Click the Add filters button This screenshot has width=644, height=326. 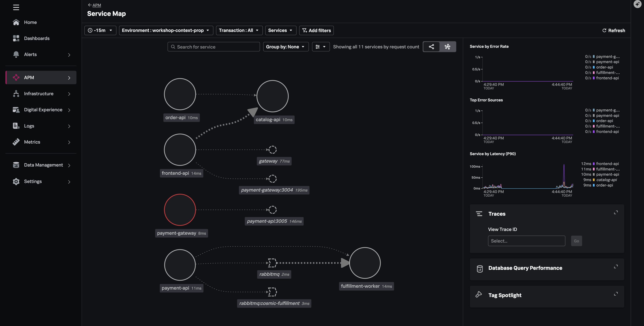tap(316, 30)
